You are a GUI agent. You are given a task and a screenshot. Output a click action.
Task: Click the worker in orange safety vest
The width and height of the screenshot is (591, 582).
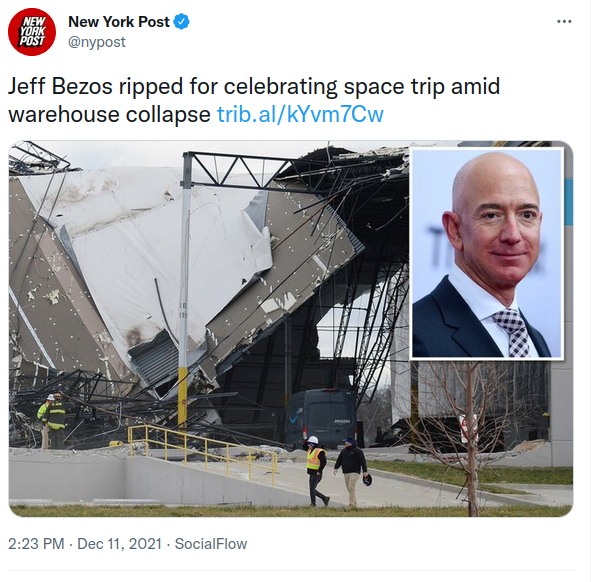tap(316, 470)
